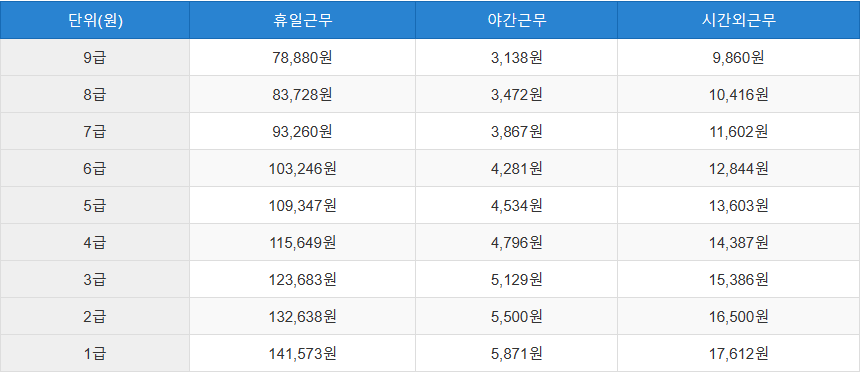Click the 15,386원 cell
The image size is (862, 375).
click(739, 279)
